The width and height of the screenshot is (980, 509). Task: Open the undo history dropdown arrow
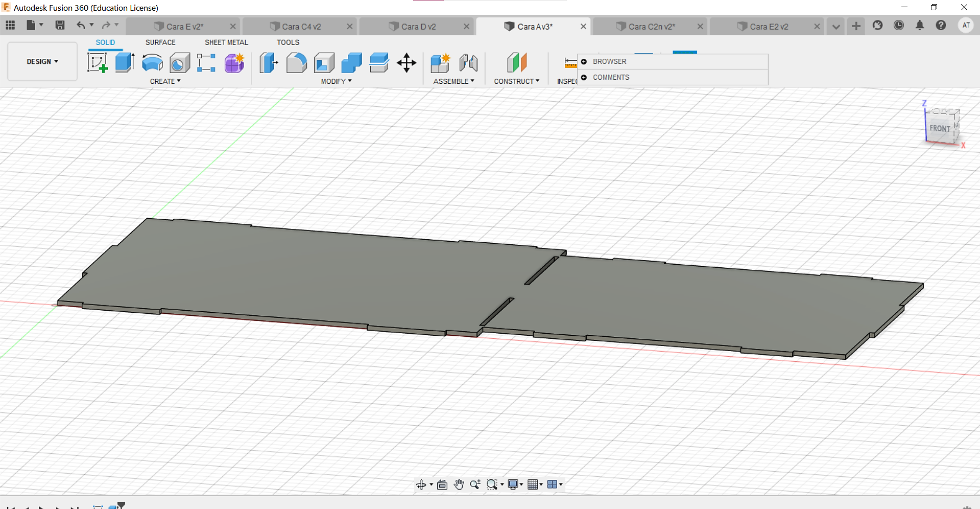click(x=92, y=25)
